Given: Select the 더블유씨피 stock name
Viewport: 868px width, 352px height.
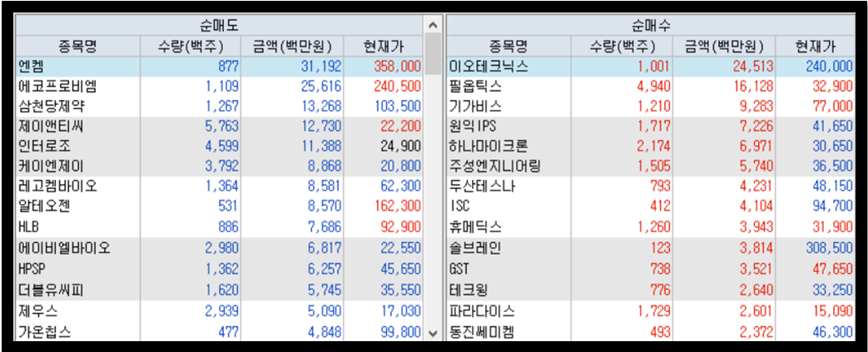Looking at the screenshot, I should [x=51, y=289].
